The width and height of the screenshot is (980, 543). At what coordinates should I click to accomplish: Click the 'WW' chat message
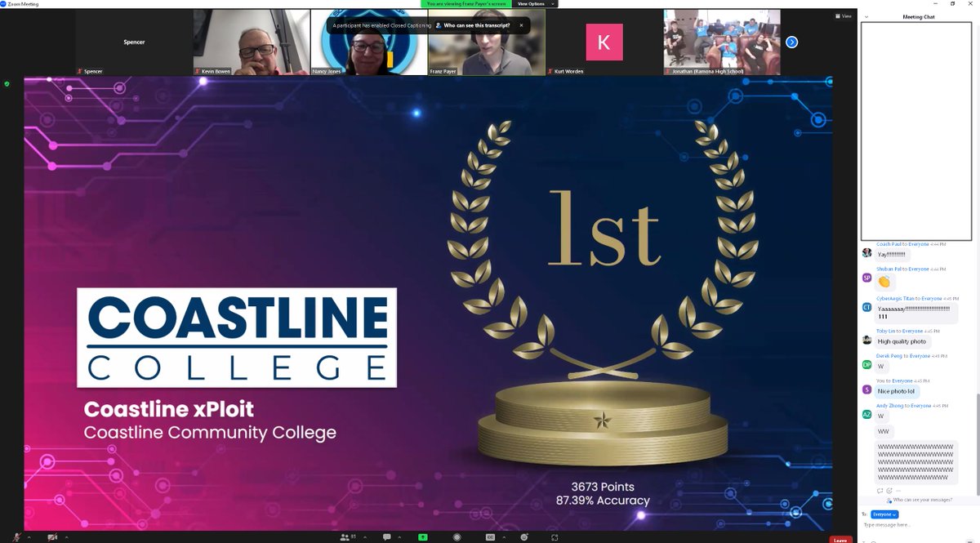coord(884,430)
